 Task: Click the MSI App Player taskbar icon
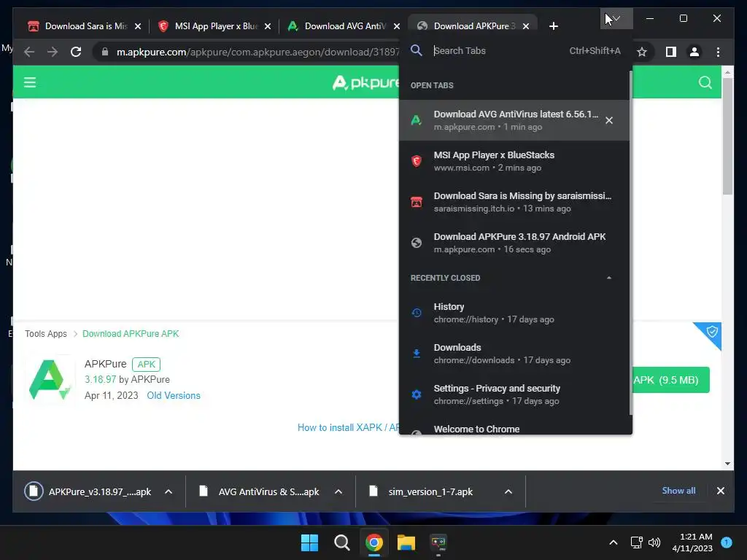click(x=438, y=542)
